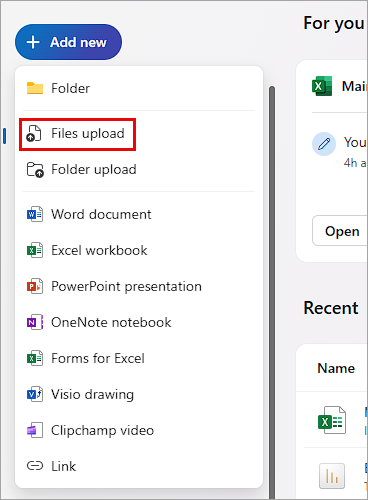The width and height of the screenshot is (368, 500).
Task: Click the Clipchamp video icon
Action: coord(35,430)
